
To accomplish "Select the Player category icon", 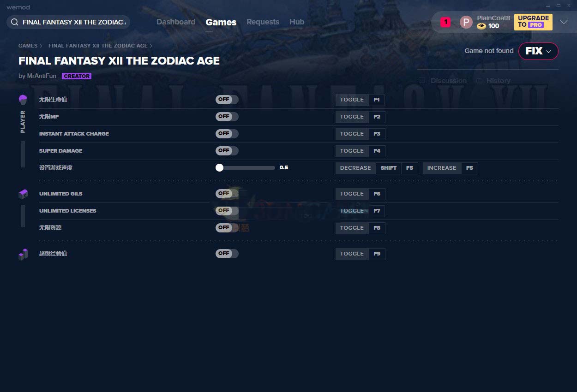I will pyautogui.click(x=23, y=99).
